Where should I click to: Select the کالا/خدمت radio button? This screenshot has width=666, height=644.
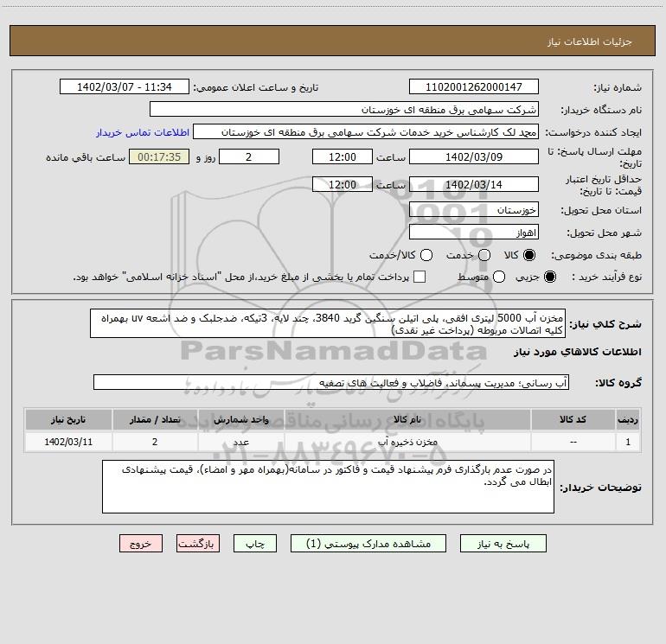(x=426, y=255)
